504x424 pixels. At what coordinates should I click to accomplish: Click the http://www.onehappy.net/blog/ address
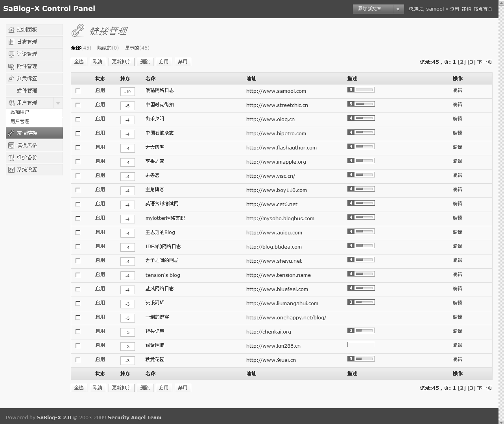(286, 318)
